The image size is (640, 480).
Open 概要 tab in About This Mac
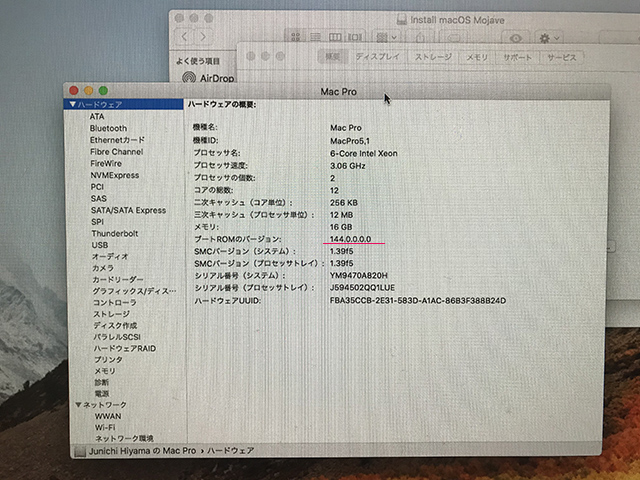click(333, 57)
